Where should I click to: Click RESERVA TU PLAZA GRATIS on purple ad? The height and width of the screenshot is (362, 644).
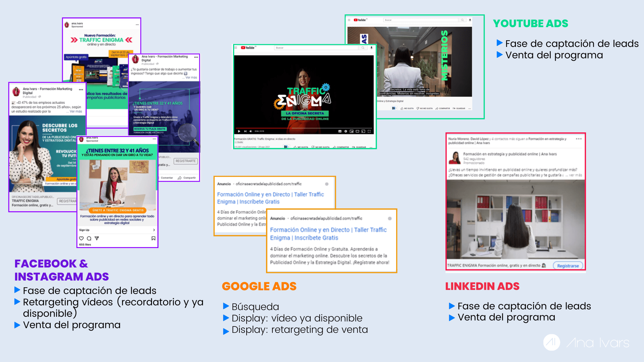click(150, 129)
